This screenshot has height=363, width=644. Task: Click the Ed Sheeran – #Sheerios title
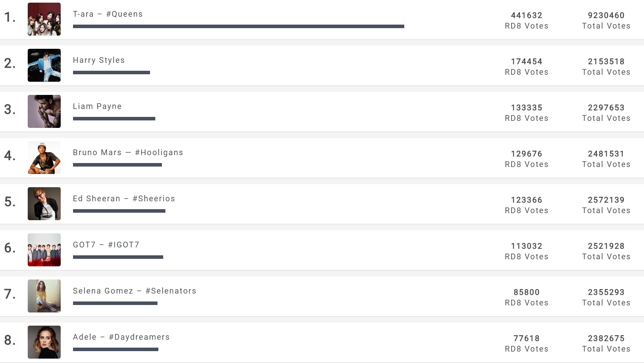click(x=124, y=199)
